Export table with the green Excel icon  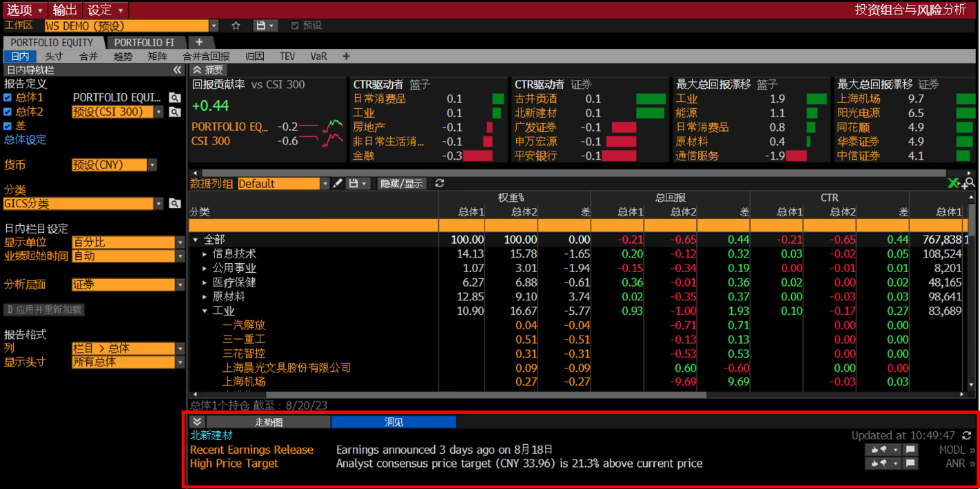click(954, 183)
